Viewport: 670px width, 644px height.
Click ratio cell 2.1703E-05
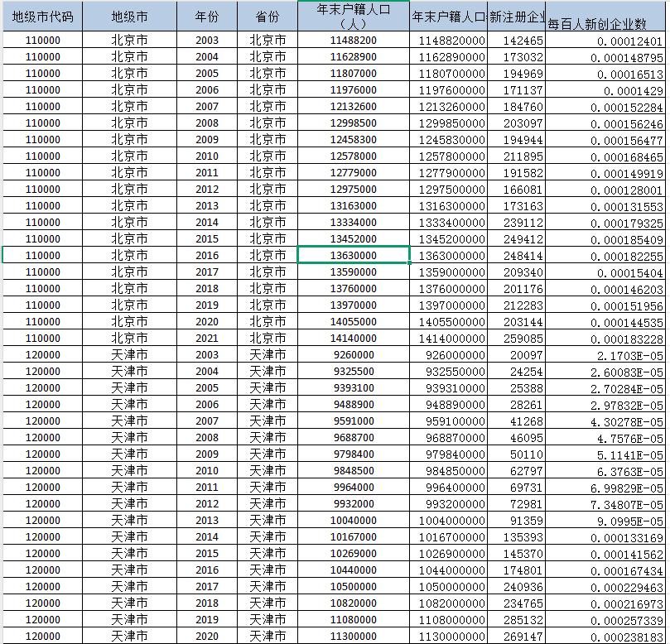tap(605, 355)
